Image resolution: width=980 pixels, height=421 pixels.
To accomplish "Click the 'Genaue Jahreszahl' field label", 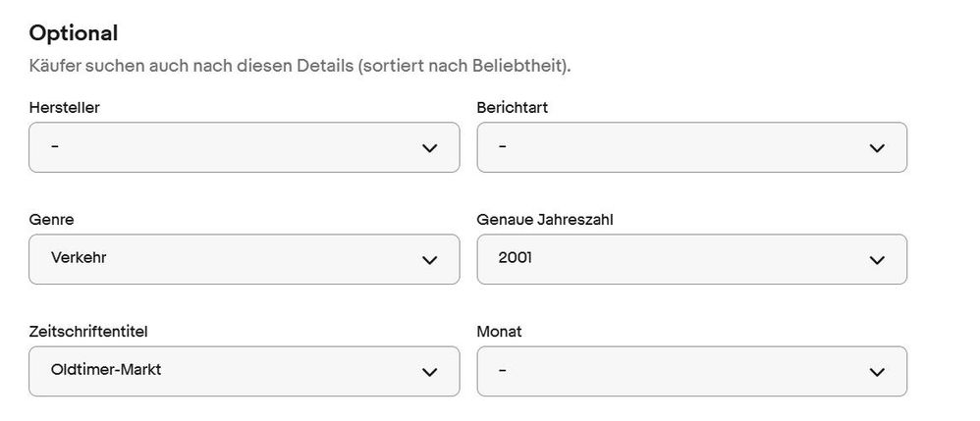I will pyautogui.click(x=545, y=219).
